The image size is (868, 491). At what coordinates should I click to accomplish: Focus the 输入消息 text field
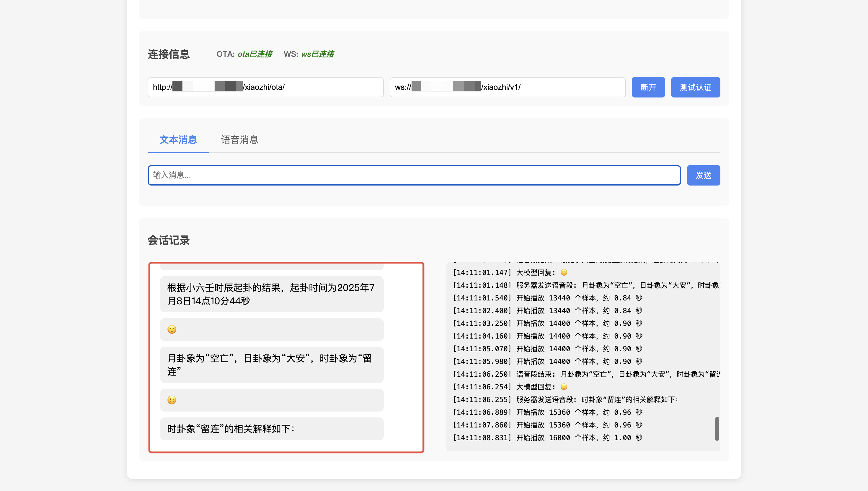[x=414, y=175]
